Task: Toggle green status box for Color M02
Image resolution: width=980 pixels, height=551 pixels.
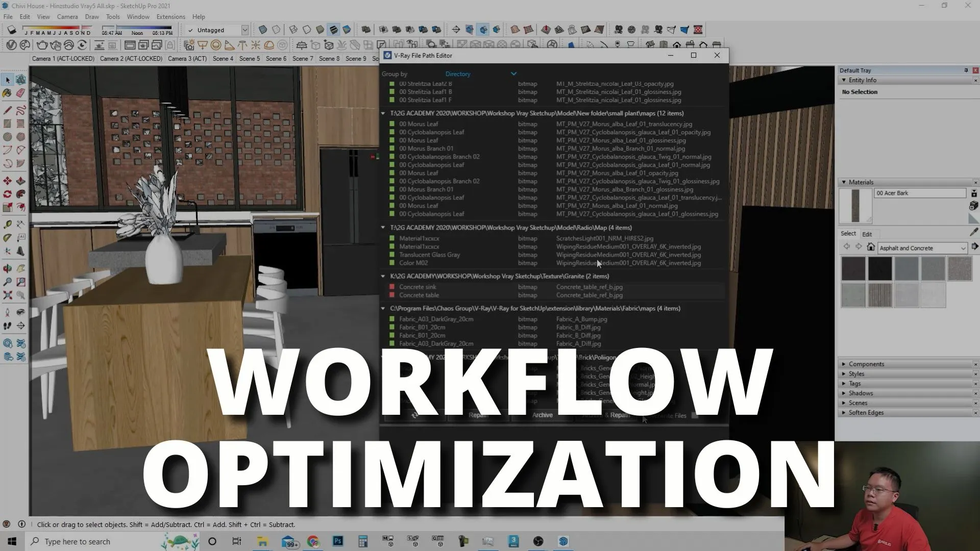Action: coord(392,263)
